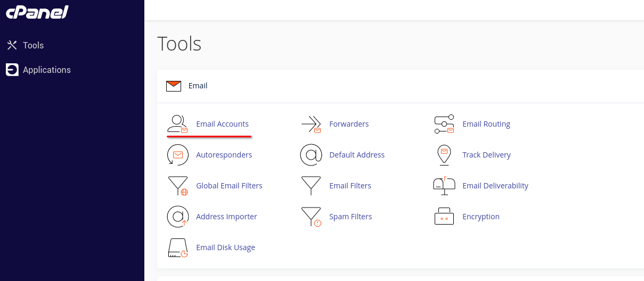Viewport: 644px width, 281px height.
Task: Click the Spam Filters funnel icon
Action: click(311, 217)
